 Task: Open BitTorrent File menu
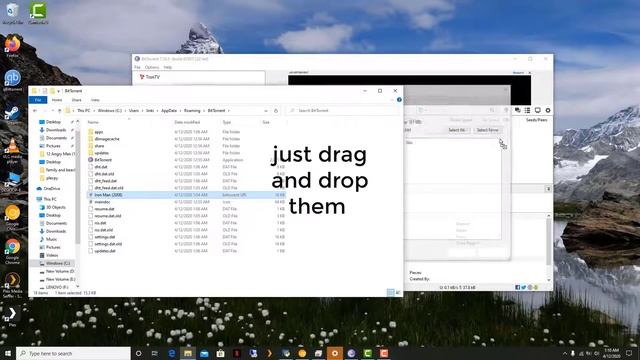137,67
